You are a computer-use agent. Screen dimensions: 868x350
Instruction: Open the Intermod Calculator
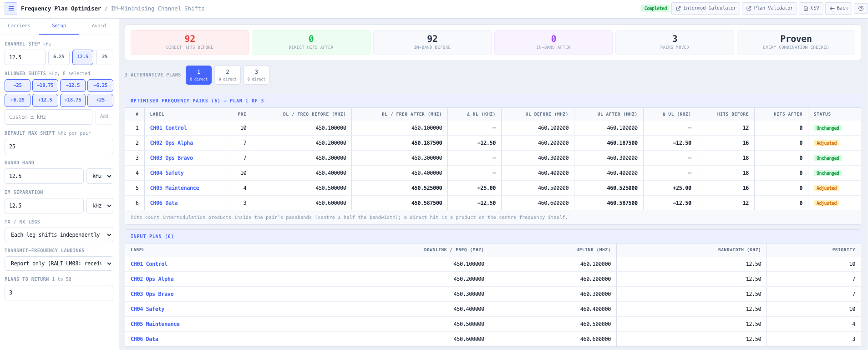(x=706, y=8)
